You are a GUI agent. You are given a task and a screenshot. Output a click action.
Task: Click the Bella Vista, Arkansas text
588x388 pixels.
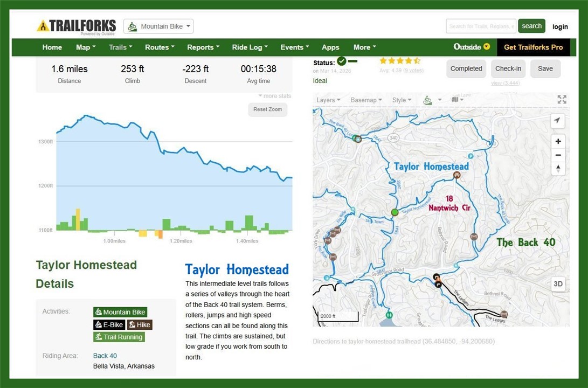tap(124, 366)
